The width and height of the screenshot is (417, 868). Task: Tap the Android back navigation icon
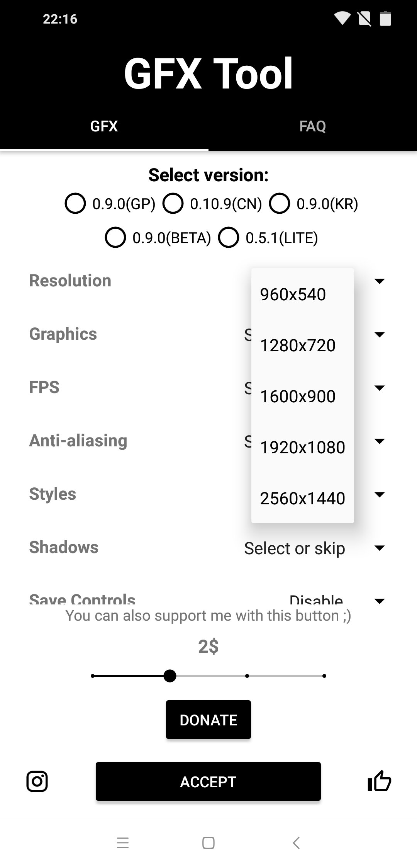pos(296,842)
